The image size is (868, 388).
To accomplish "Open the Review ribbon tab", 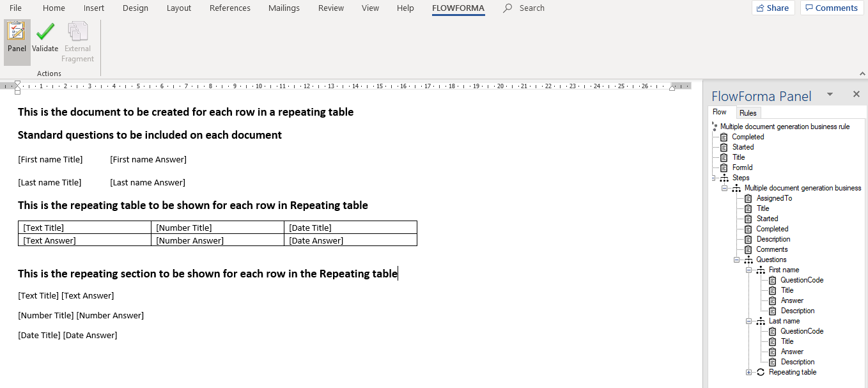I will point(331,8).
